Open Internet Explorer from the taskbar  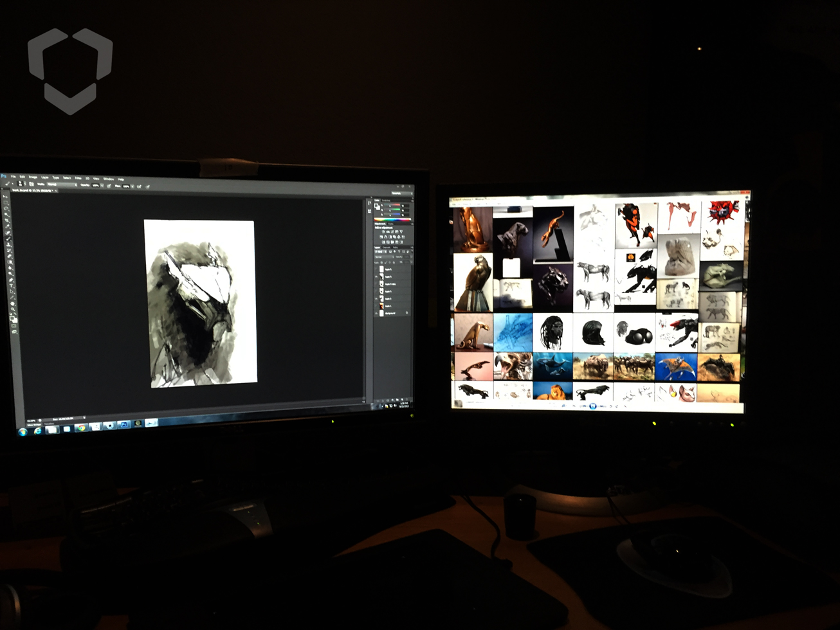[x=38, y=431]
